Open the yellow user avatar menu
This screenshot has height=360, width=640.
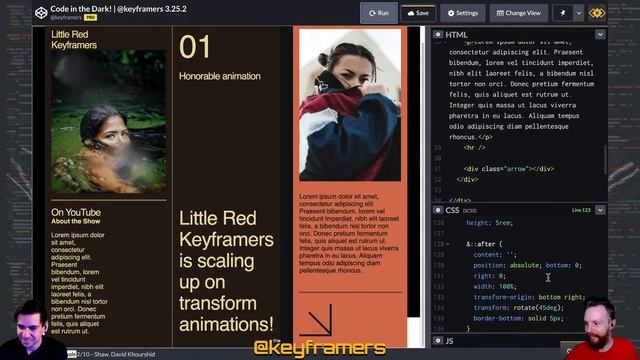point(597,13)
